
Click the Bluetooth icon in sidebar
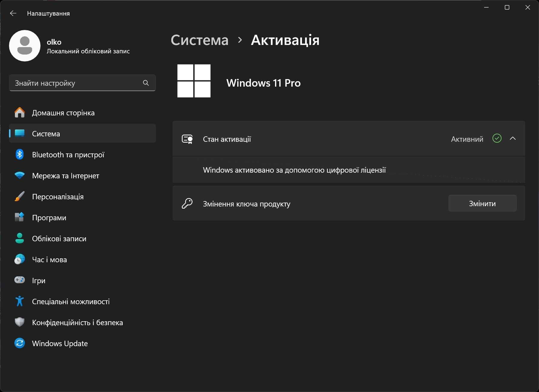point(20,154)
